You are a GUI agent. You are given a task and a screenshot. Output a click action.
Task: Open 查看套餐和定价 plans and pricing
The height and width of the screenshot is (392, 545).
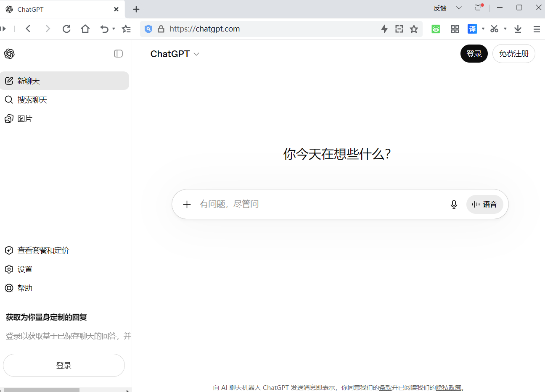(x=64, y=250)
